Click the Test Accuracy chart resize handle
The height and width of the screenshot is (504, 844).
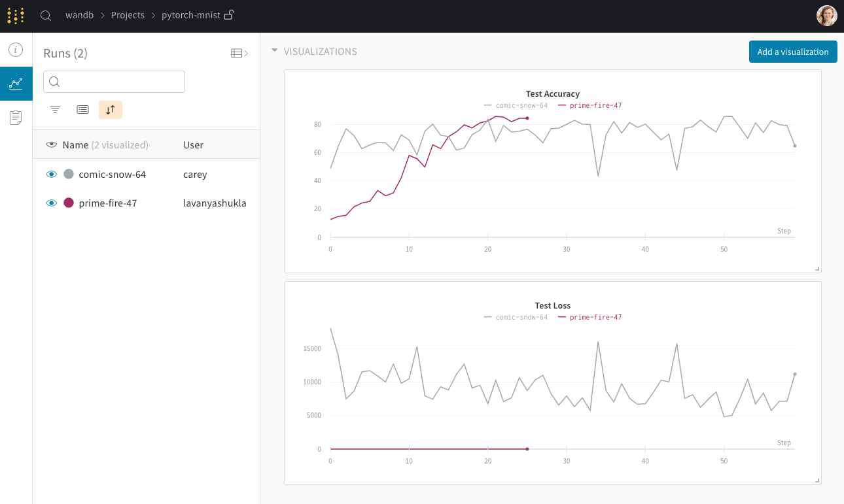coord(817,269)
